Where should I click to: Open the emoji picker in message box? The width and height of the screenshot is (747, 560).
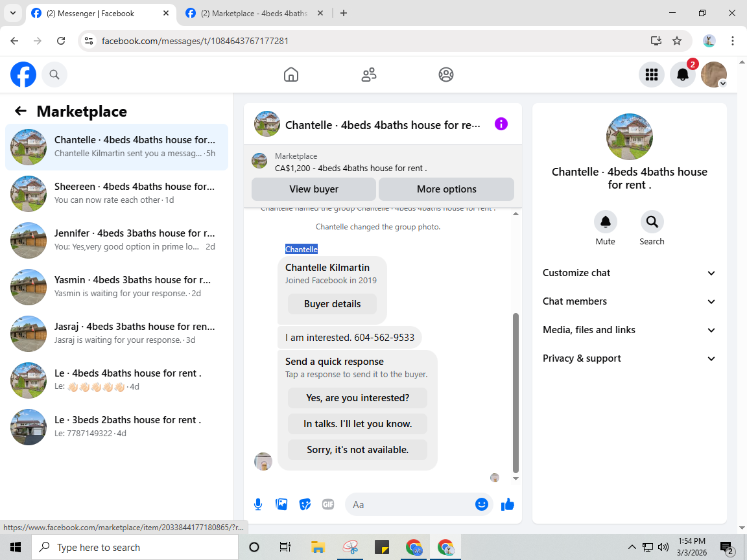482,504
